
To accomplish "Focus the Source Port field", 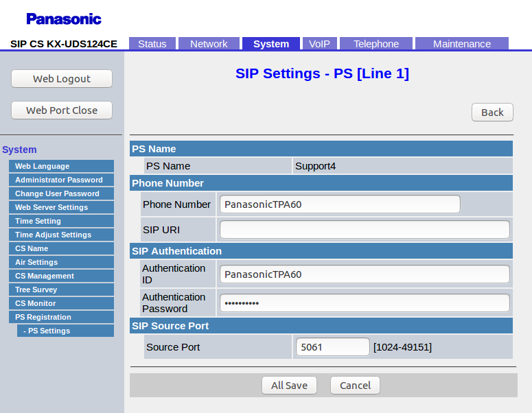I will [x=332, y=347].
